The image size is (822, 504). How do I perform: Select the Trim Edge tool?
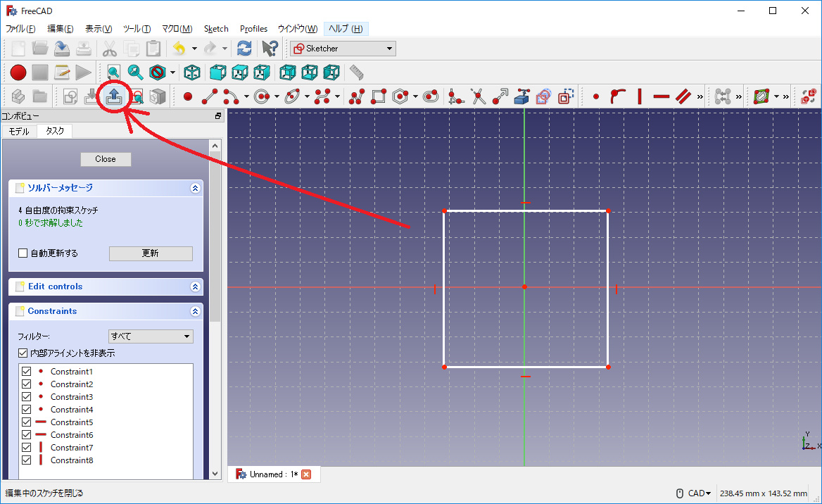478,96
